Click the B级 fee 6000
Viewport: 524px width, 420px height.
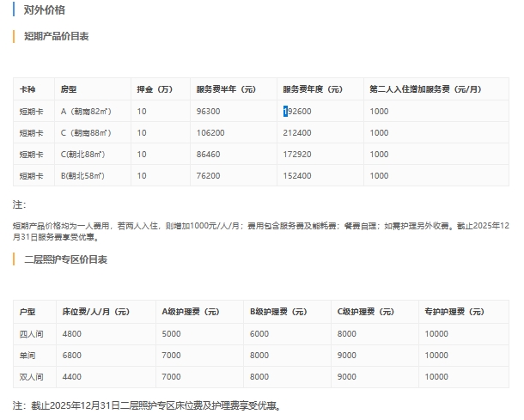click(259, 334)
